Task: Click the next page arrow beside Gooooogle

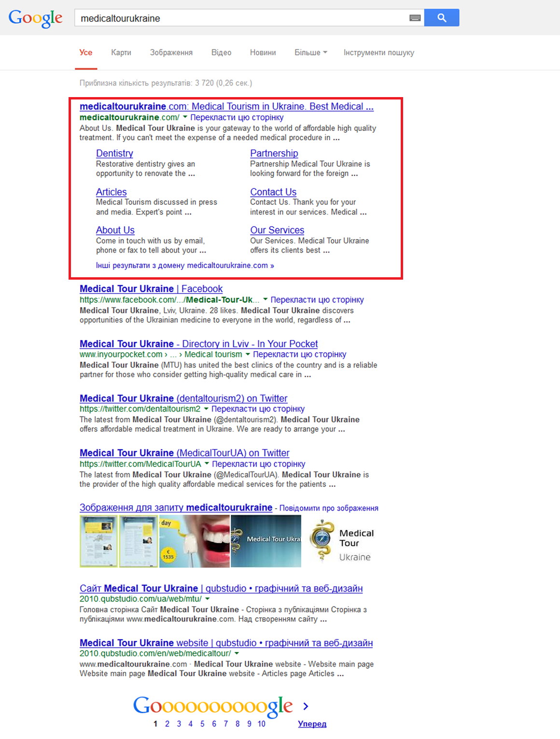Action: click(x=306, y=706)
